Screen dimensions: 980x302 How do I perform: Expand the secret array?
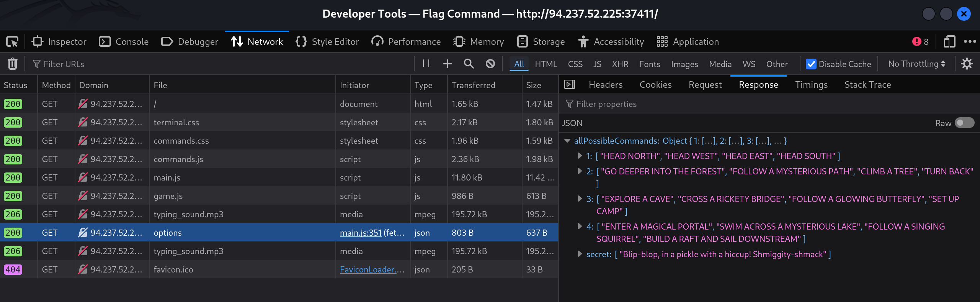tap(580, 254)
